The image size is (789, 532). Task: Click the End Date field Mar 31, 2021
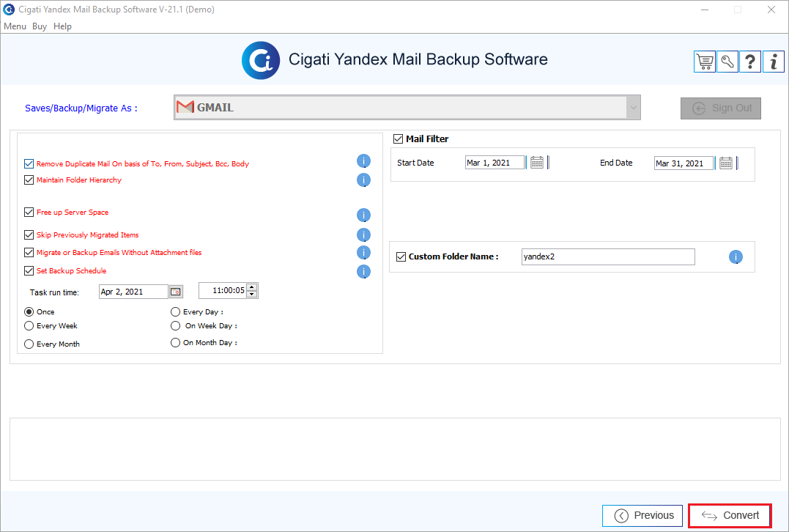684,163
